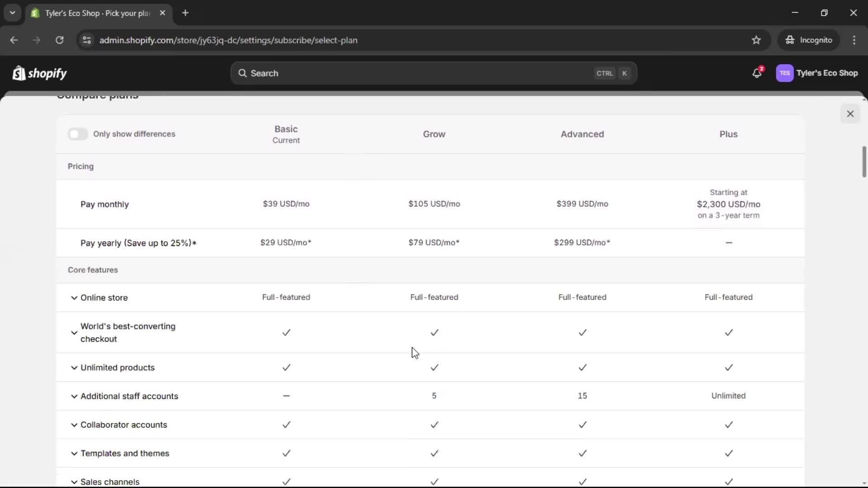Click inside the Search field
The width and height of the screenshot is (868, 488).
(407, 73)
